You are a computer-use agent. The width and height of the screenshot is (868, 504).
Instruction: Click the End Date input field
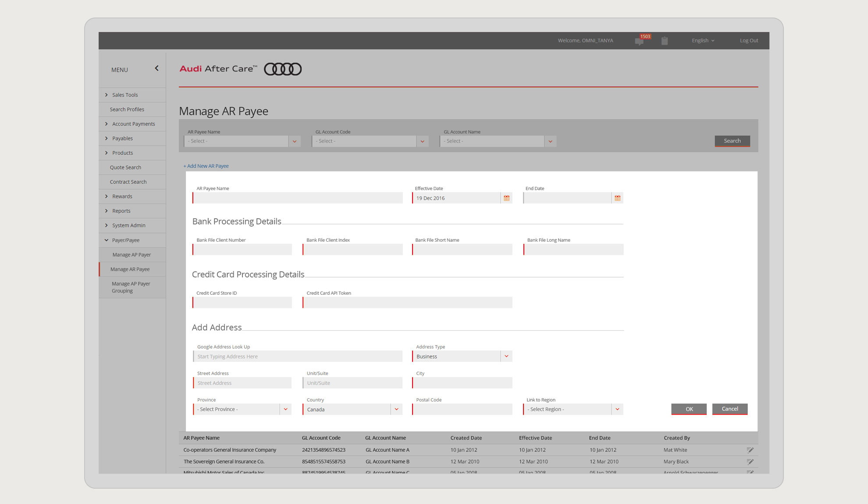point(567,198)
